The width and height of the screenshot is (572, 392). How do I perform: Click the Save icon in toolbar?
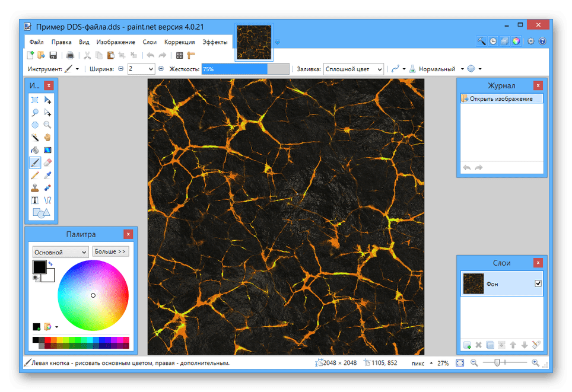coord(53,56)
